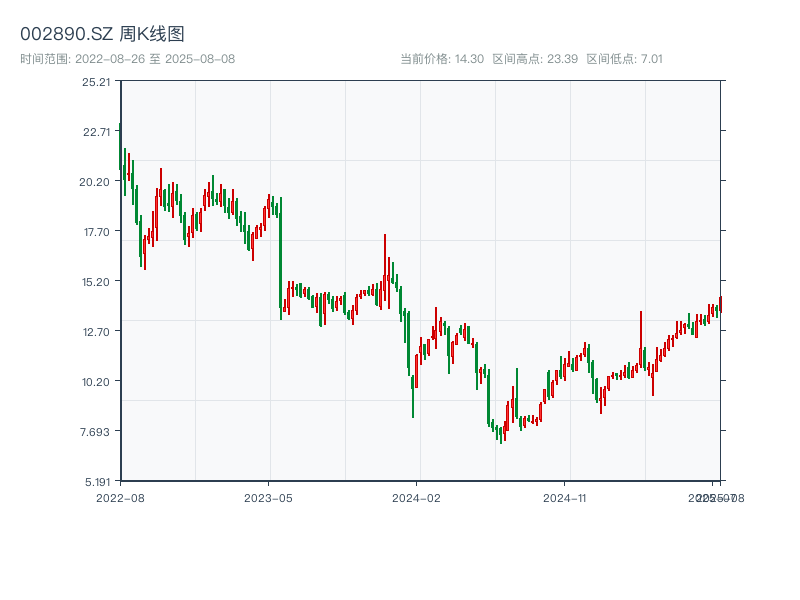Click the 25.21 y-axis label
Image resolution: width=800 pixels, height=600 pixels.
(97, 81)
